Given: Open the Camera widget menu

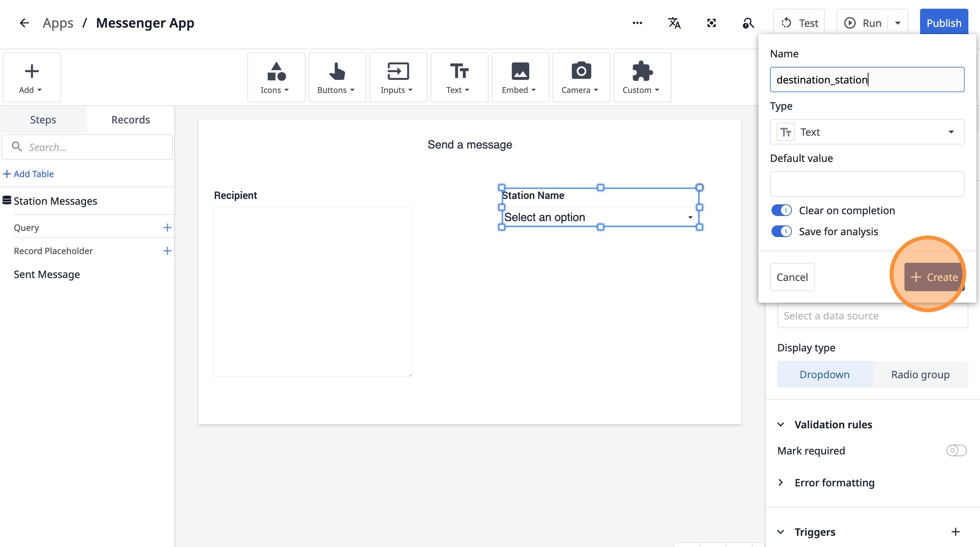Looking at the screenshot, I should [581, 77].
